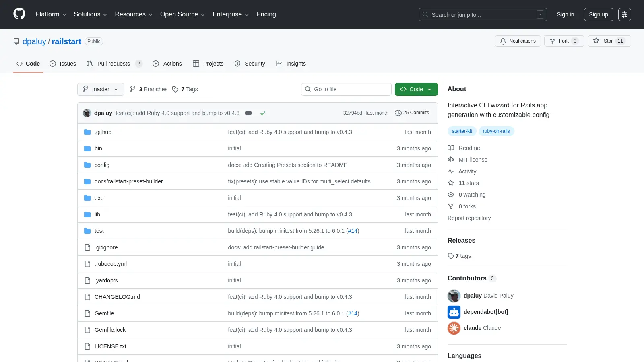Open the Pull requests tab
Image resolution: width=644 pixels, height=362 pixels.
tap(114, 64)
